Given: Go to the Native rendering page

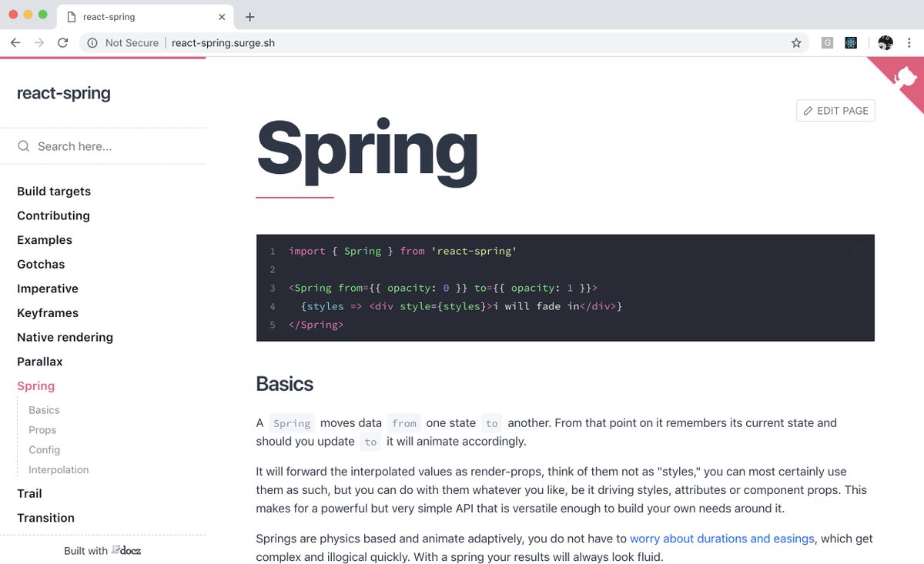Looking at the screenshot, I should coord(65,337).
